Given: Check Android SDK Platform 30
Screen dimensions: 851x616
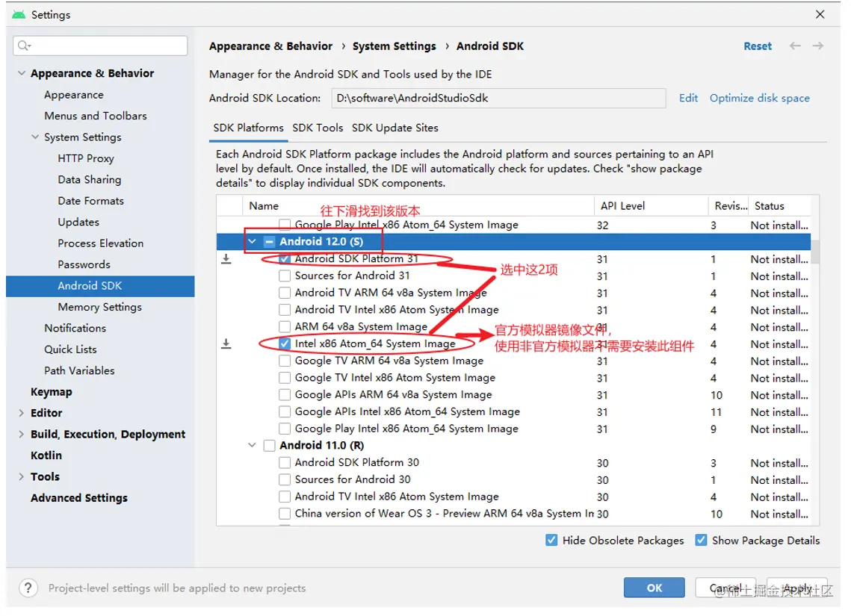Looking at the screenshot, I should pyautogui.click(x=285, y=462).
